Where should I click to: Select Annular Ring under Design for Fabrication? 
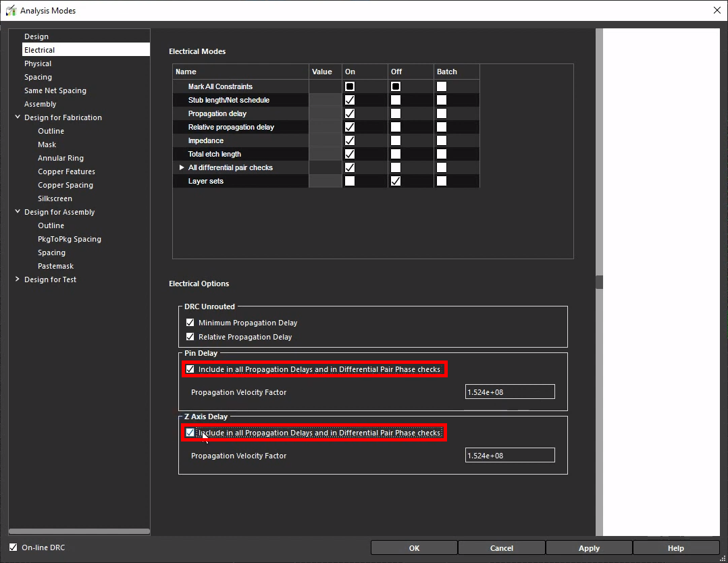point(61,158)
